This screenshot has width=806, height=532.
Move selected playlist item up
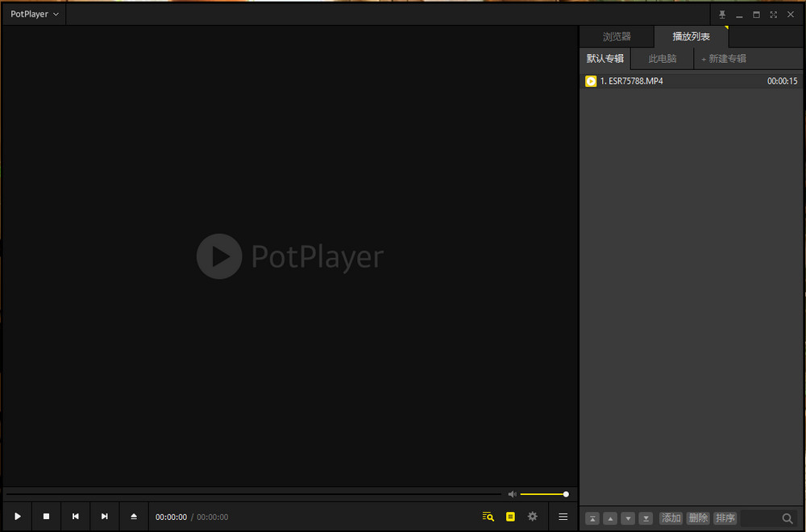[610, 518]
